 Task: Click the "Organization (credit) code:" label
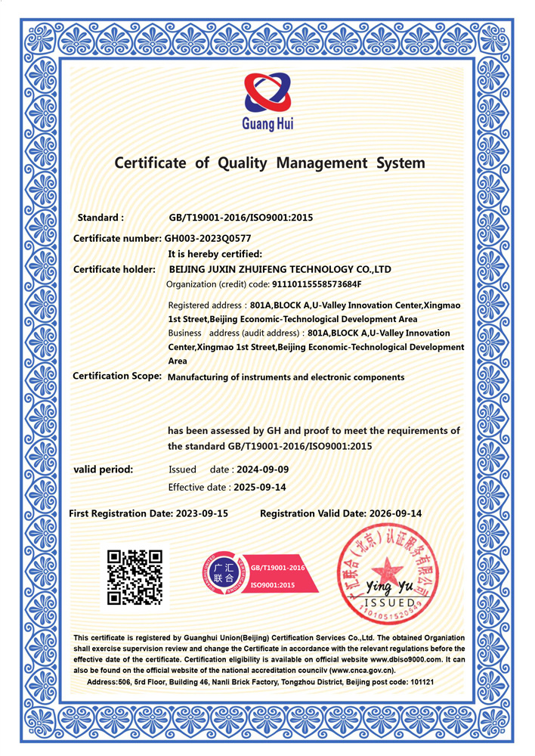pos(218,284)
